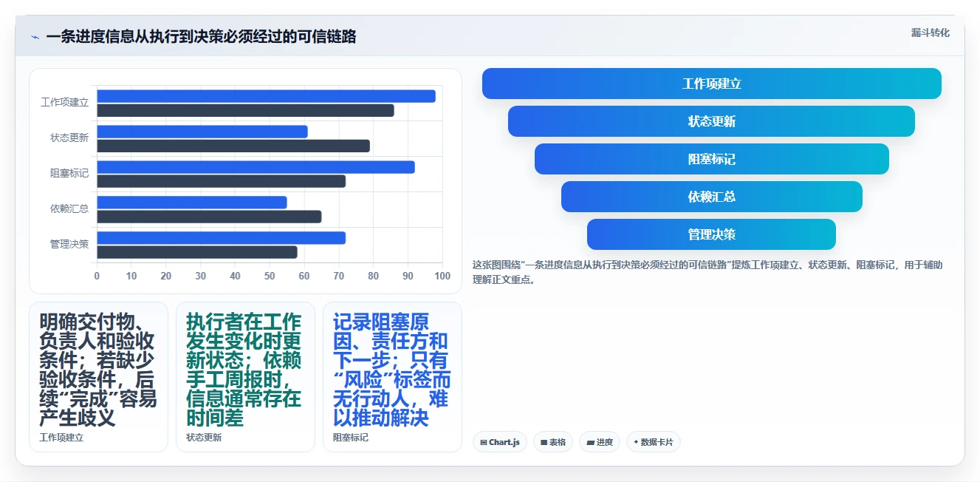Click the Chart.js tag chip

500,442
